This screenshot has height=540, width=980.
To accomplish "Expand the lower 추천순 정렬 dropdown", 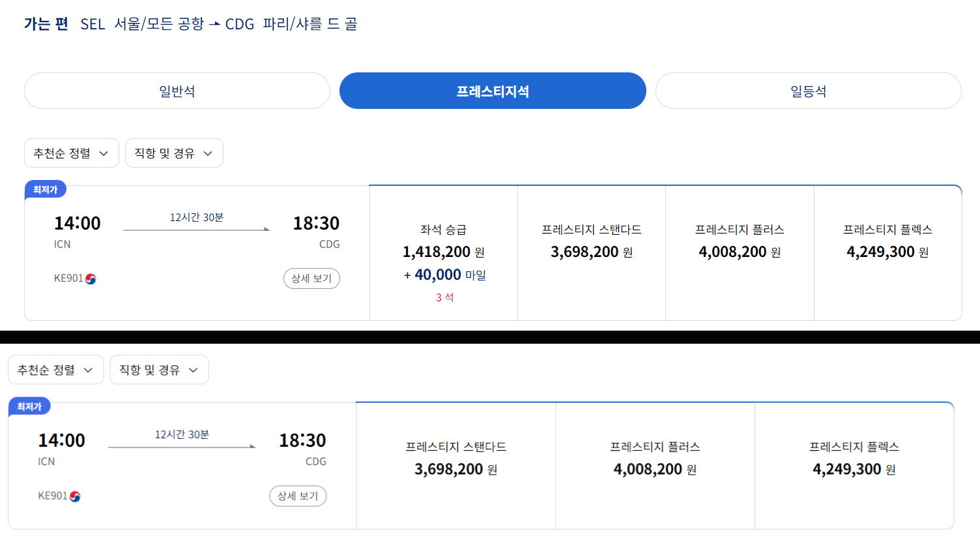I will (56, 370).
